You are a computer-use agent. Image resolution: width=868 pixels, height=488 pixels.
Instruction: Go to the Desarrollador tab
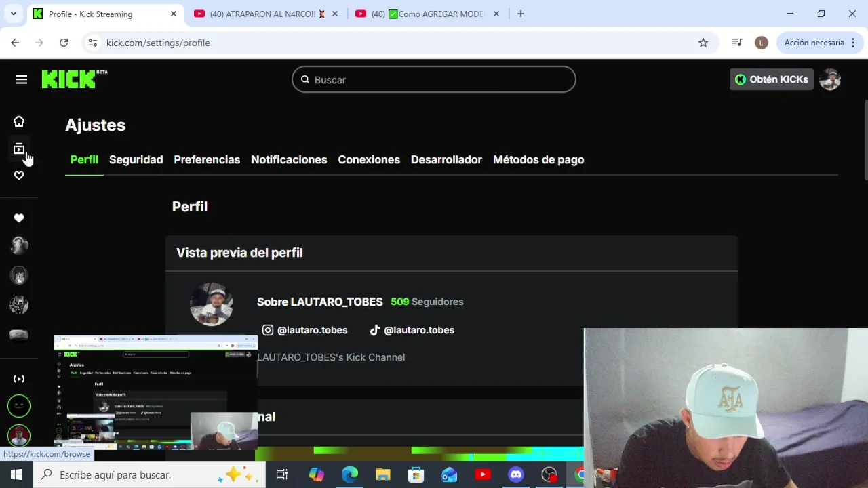tap(446, 160)
